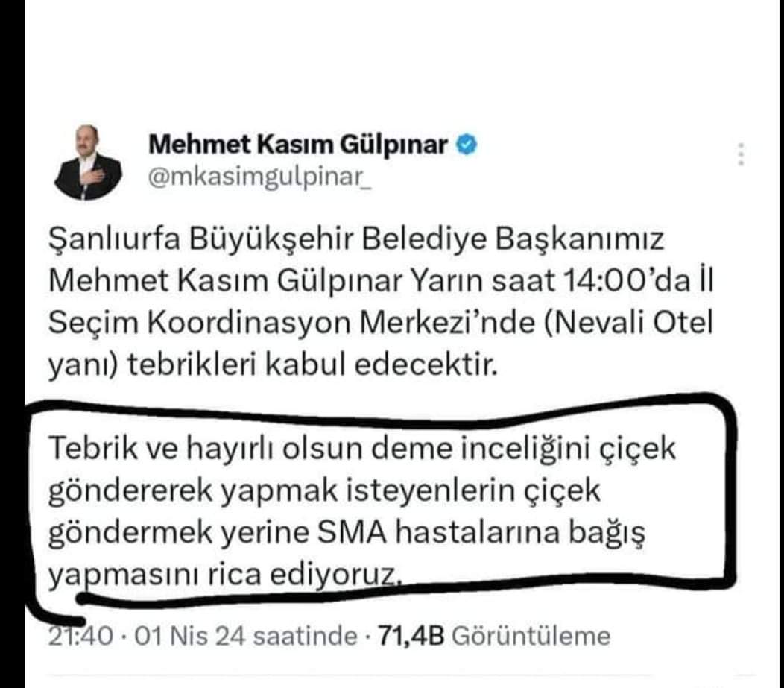Click the word saatinde in the footer
The image size is (784, 688).
pos(306,636)
